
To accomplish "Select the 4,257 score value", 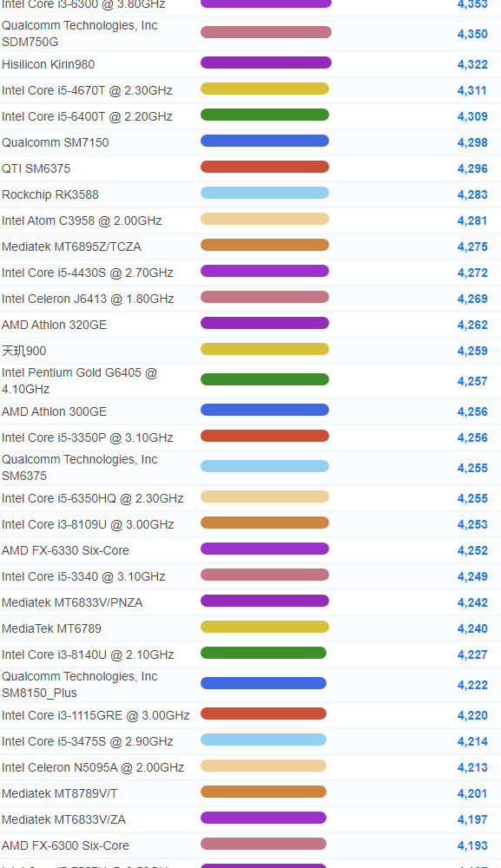I will 472,381.
